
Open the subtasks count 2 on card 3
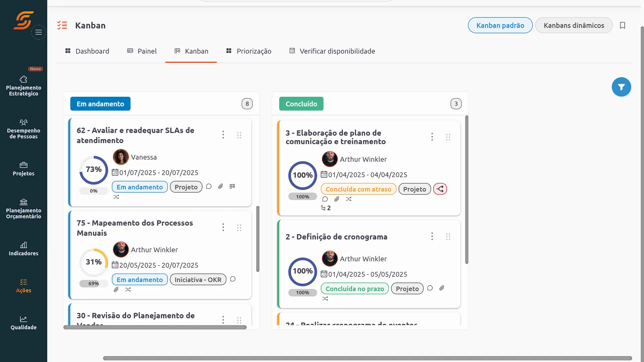coord(326,208)
